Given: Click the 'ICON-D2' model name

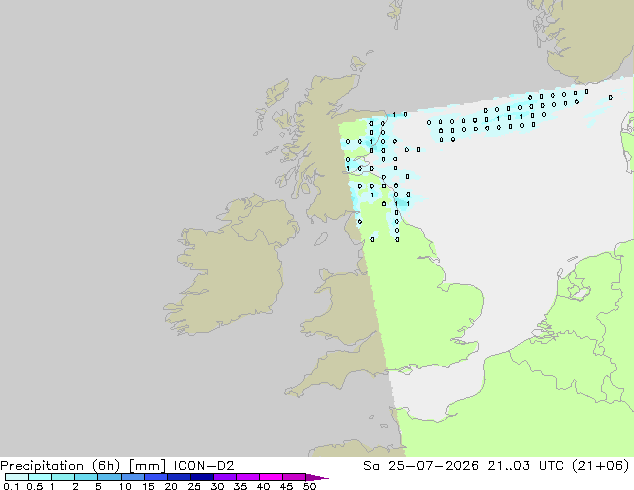Looking at the screenshot, I should 204,466.
